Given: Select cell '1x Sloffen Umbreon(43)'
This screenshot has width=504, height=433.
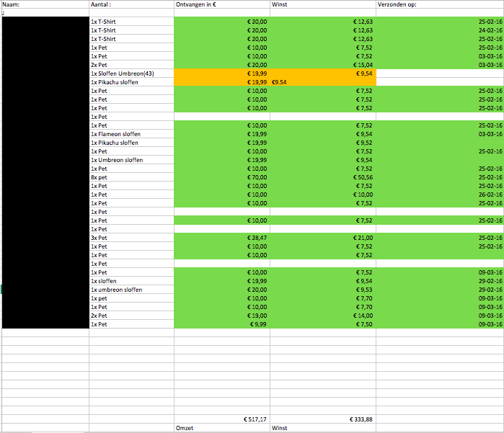Looking at the screenshot, I should tap(131, 73).
